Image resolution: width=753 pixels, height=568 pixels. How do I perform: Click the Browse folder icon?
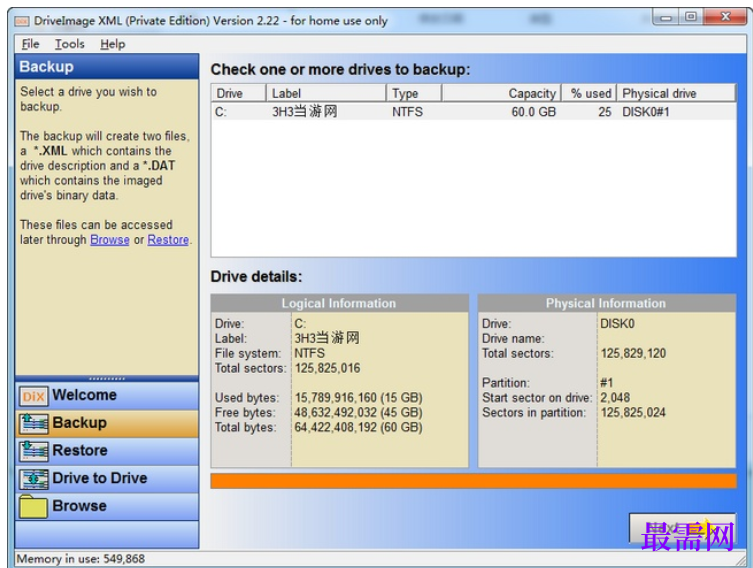(34, 507)
